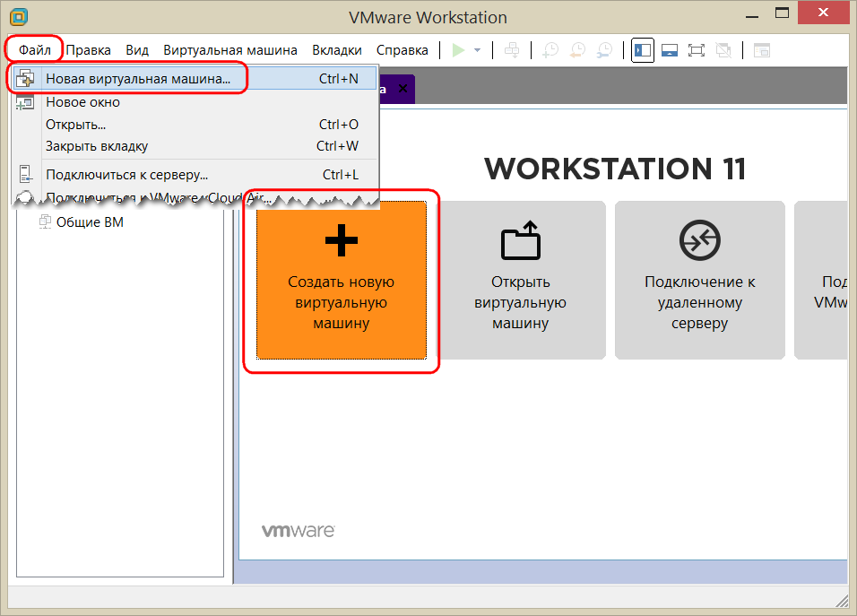Minimize the VMware Workstation window

(x=752, y=14)
